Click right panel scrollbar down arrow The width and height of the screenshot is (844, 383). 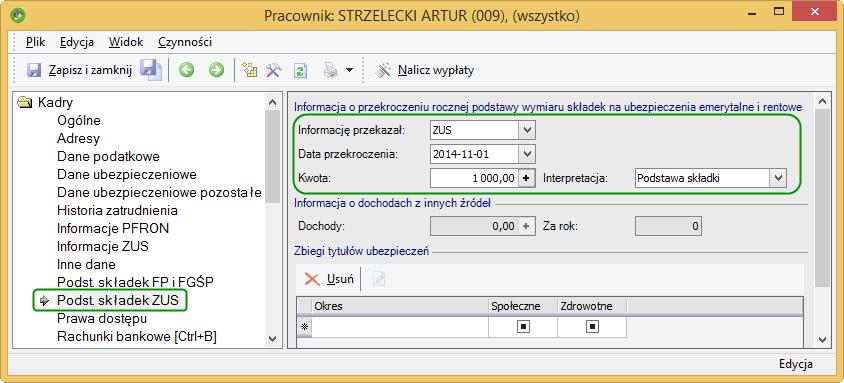point(821,339)
